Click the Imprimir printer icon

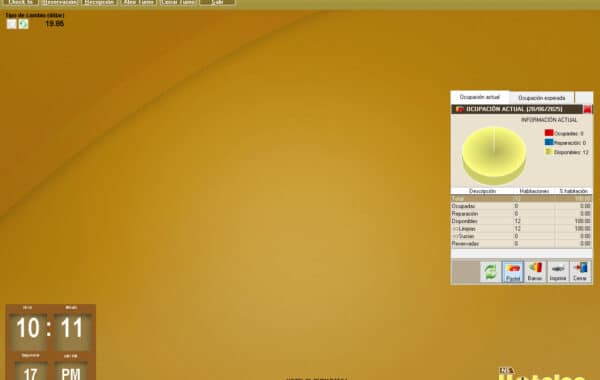558,272
